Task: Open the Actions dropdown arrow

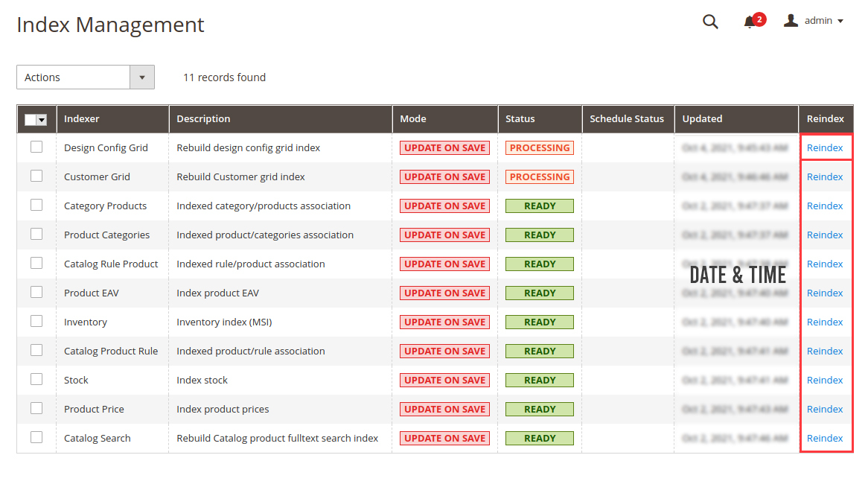Action: pyautogui.click(x=142, y=77)
